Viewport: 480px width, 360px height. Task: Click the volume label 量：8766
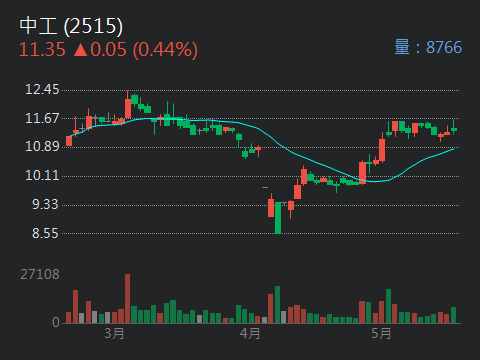[x=428, y=47]
